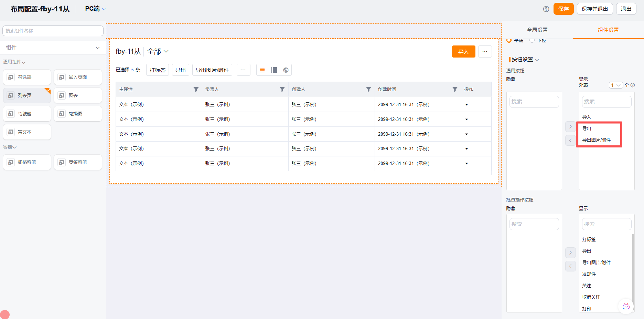The width and height of the screenshot is (644, 319).
Task: Open the 外露 count dropdown showing 1
Action: tap(615, 85)
